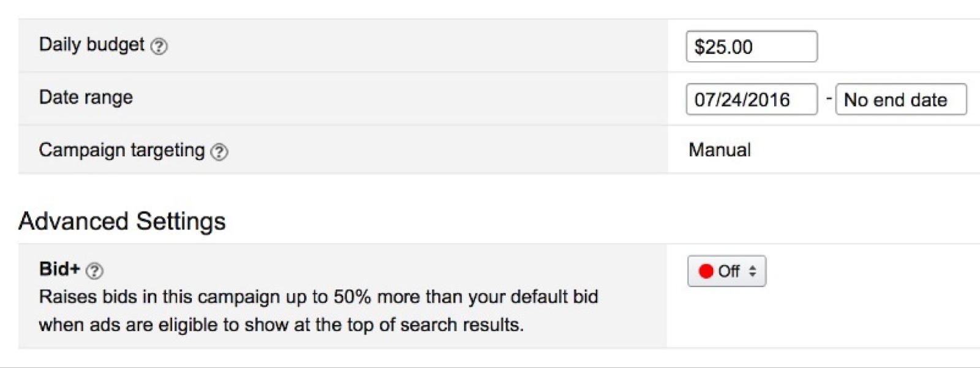
Task: Select the Manual targeting value
Action: click(720, 151)
